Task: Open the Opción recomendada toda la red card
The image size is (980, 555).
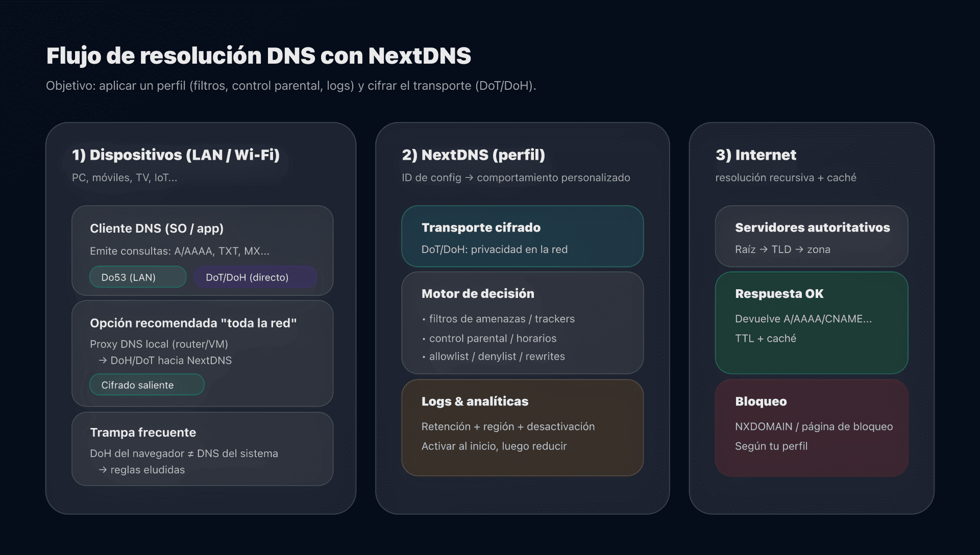Action: pyautogui.click(x=202, y=354)
